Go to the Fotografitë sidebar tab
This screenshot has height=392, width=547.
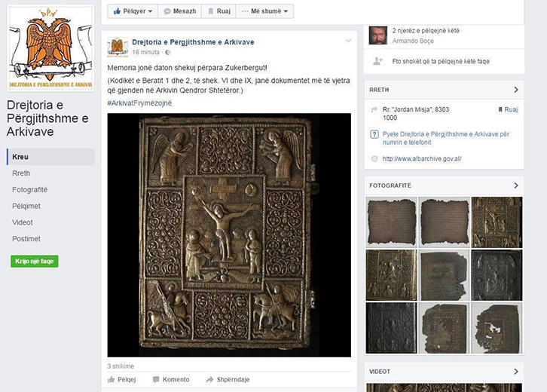coord(29,189)
